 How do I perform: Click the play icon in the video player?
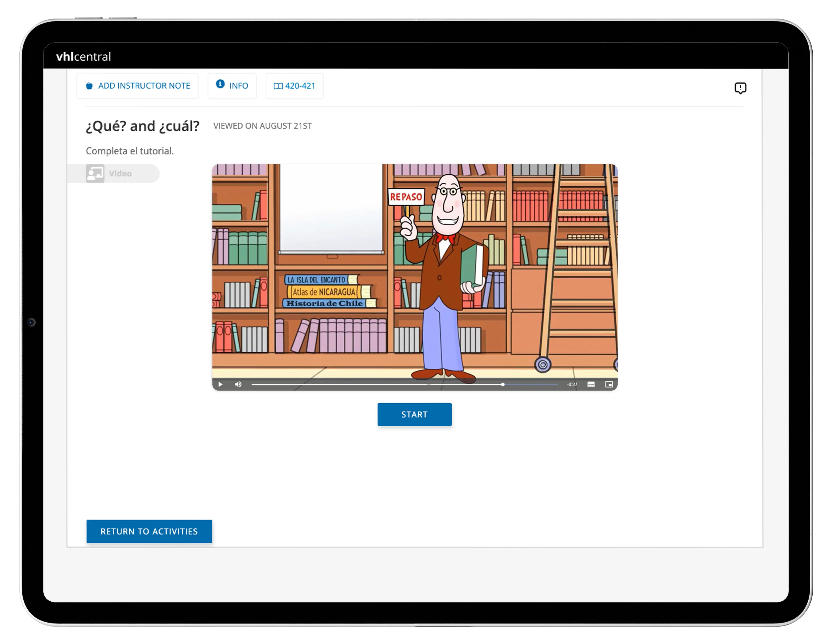click(220, 385)
